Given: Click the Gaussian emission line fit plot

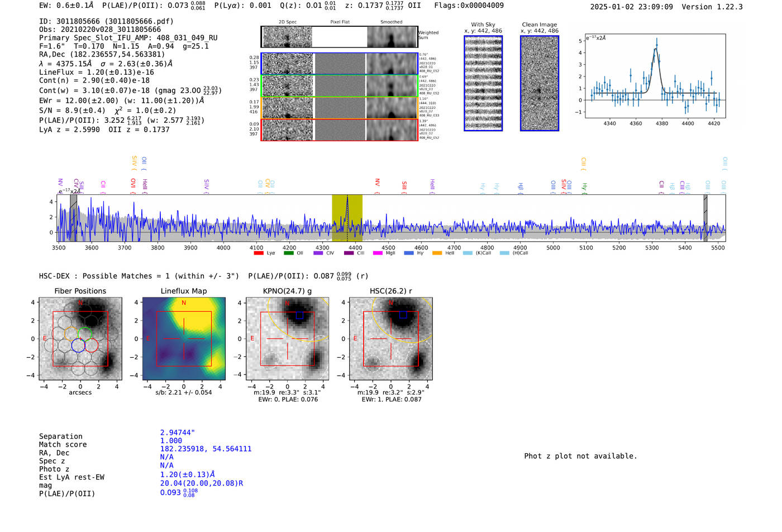Looking at the screenshot, I should click(x=655, y=76).
